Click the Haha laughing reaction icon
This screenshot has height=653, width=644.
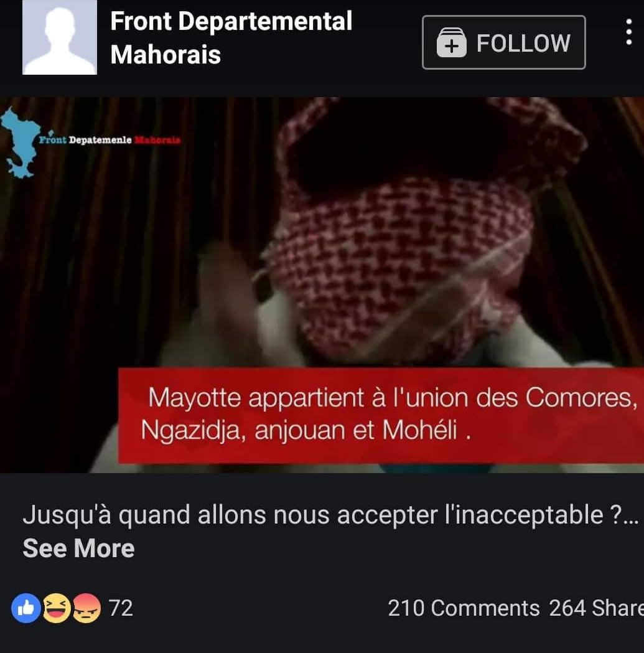click(x=57, y=608)
